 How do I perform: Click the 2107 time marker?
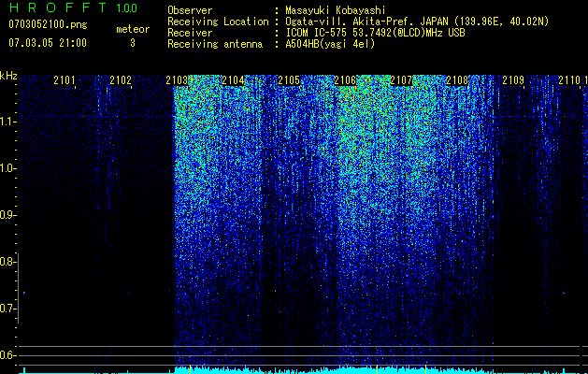[401, 80]
